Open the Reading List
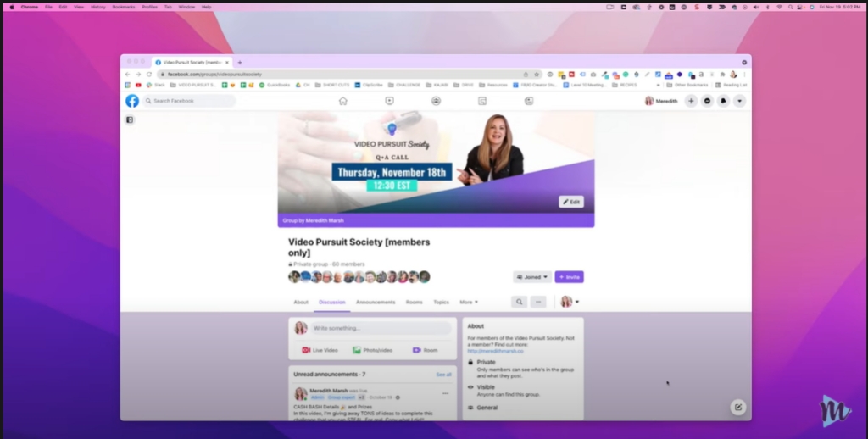This screenshot has width=868, height=439. [732, 86]
